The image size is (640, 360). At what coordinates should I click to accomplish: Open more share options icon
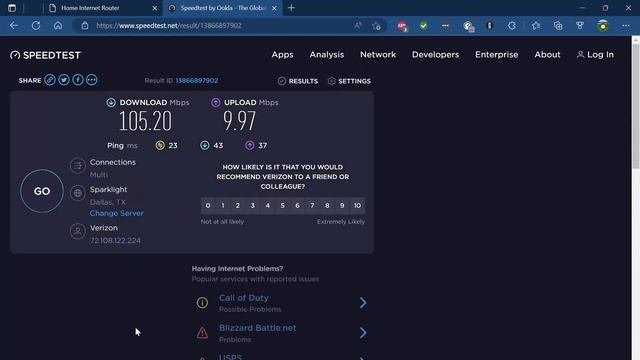click(x=91, y=80)
